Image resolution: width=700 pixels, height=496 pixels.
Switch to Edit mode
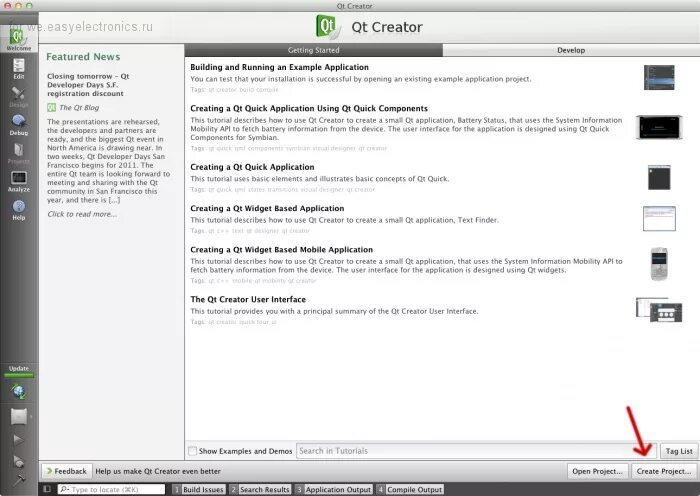pyautogui.click(x=19, y=69)
